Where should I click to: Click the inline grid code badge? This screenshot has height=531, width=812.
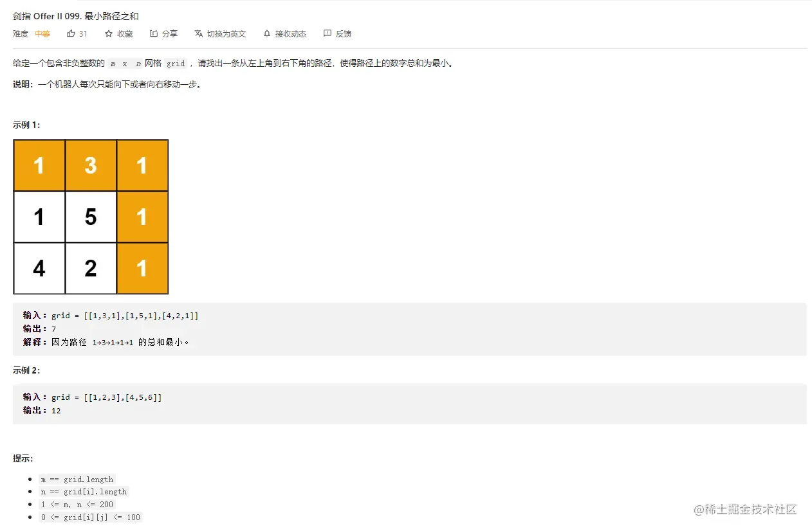coord(176,63)
